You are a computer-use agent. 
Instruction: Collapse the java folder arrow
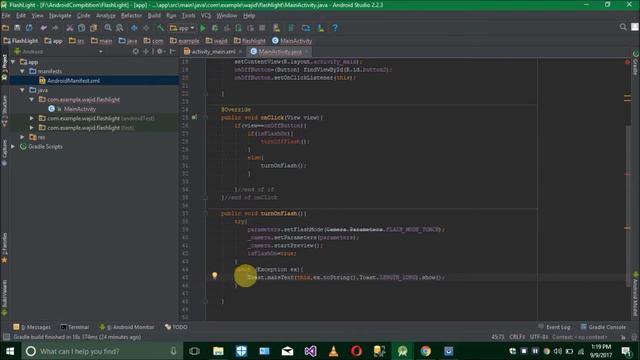22,90
